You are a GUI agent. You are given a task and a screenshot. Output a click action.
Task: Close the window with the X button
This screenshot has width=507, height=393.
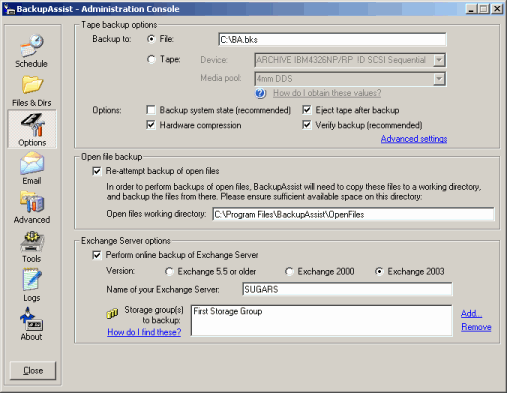tap(497, 9)
